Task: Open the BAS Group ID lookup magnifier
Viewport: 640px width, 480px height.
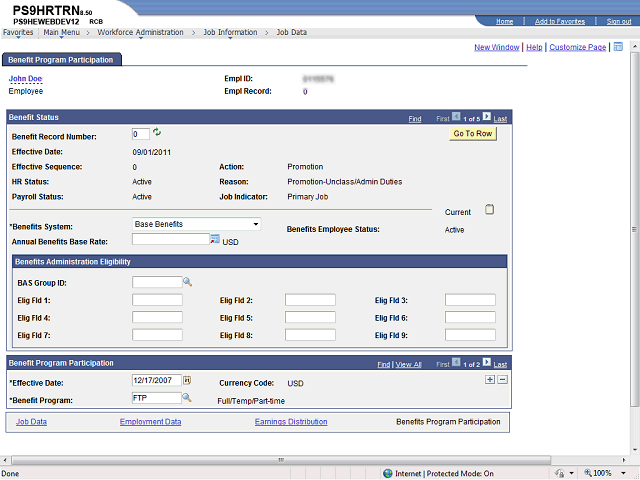Action: pos(187,282)
